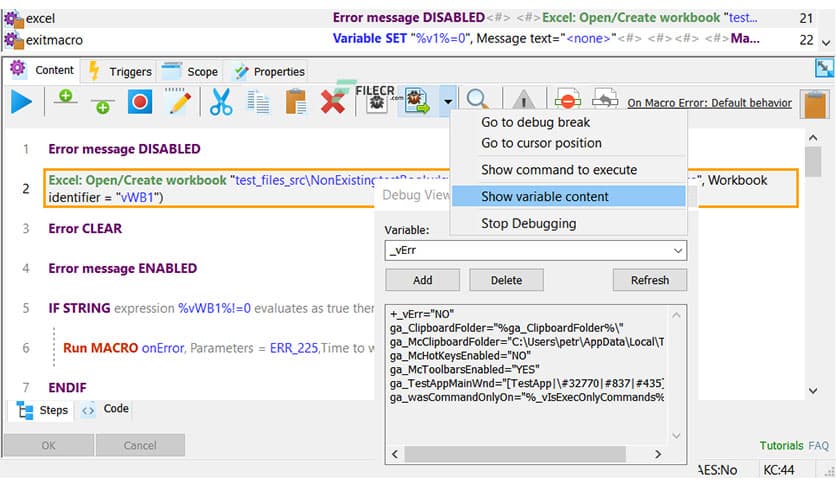The image size is (836, 484).
Task: Click the undo arrow document icon
Action: pyautogui.click(x=605, y=99)
